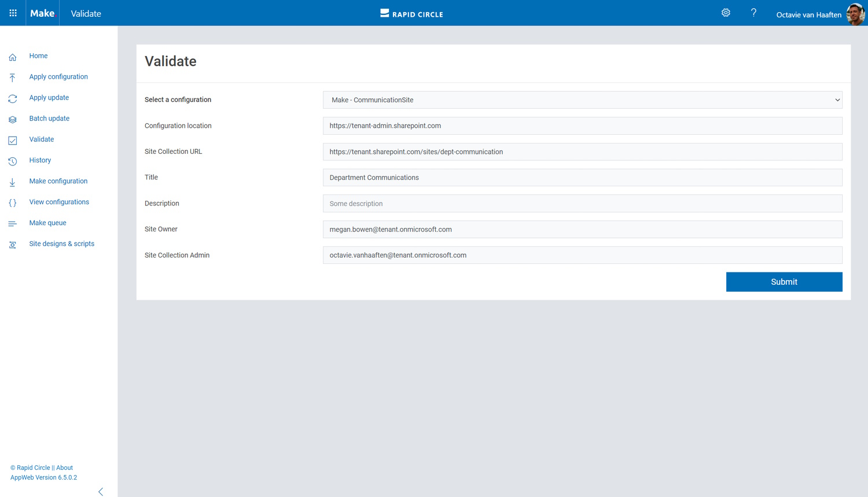Click the settings gear icon
This screenshot has height=497, width=868.
click(726, 13)
